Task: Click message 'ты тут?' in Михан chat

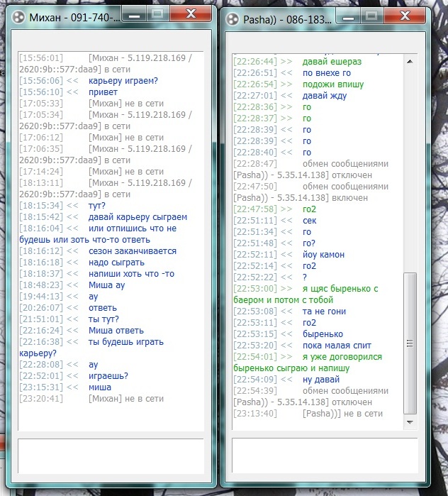Action: pyautogui.click(x=103, y=319)
